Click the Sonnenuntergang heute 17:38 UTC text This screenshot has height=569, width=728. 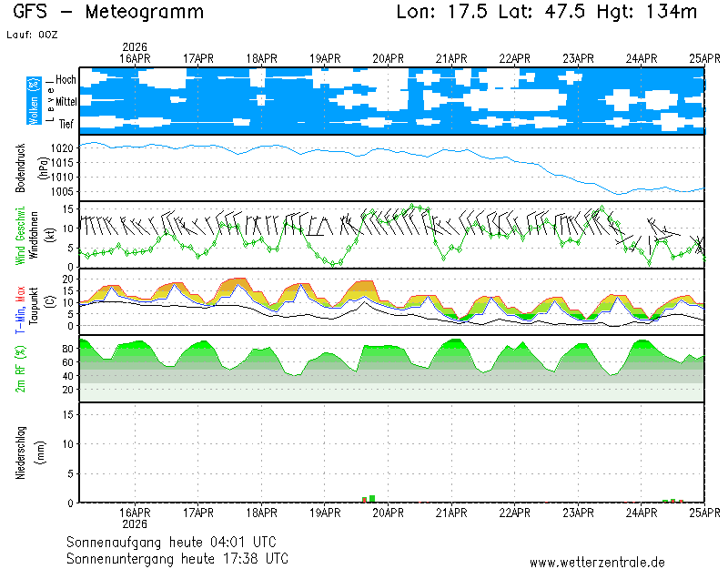coord(177,557)
